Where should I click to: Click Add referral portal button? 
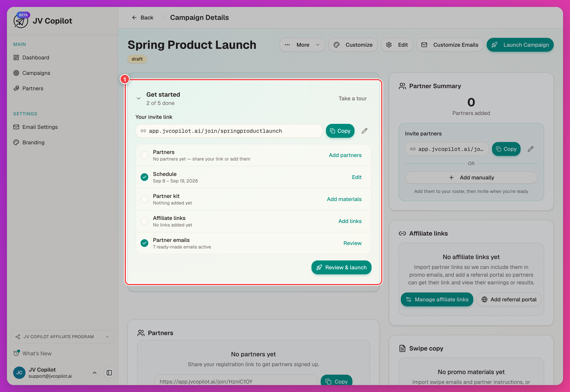click(509, 299)
